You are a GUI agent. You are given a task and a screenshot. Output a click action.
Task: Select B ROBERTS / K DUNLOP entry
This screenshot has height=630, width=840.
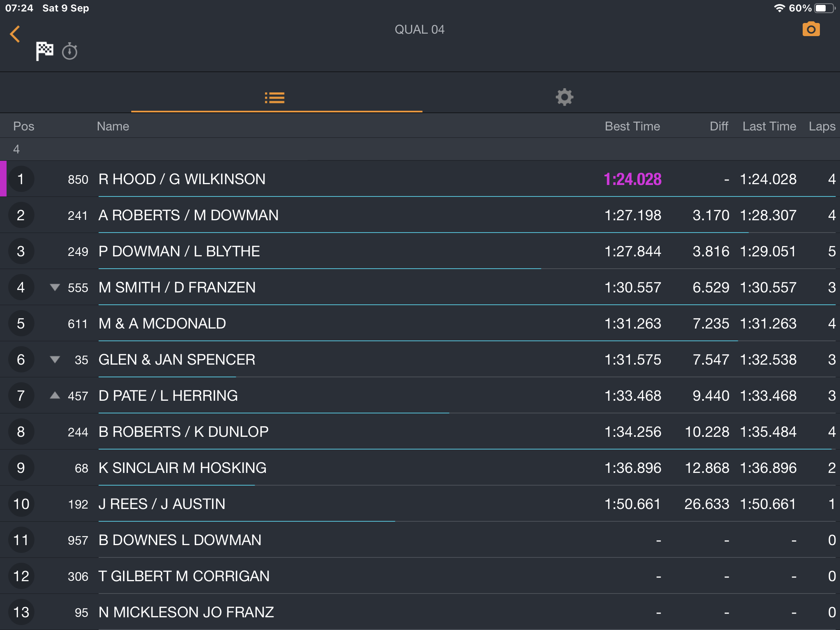tap(420, 431)
